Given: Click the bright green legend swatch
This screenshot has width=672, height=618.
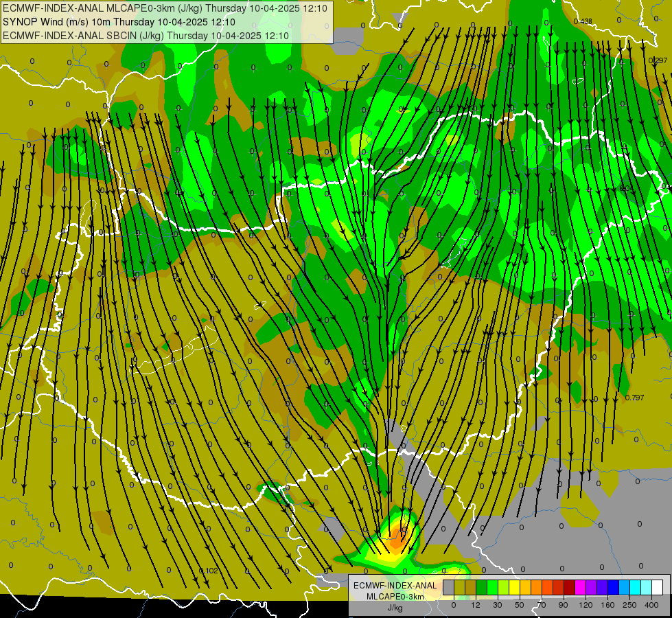Looking at the screenshot, I should click(492, 587).
